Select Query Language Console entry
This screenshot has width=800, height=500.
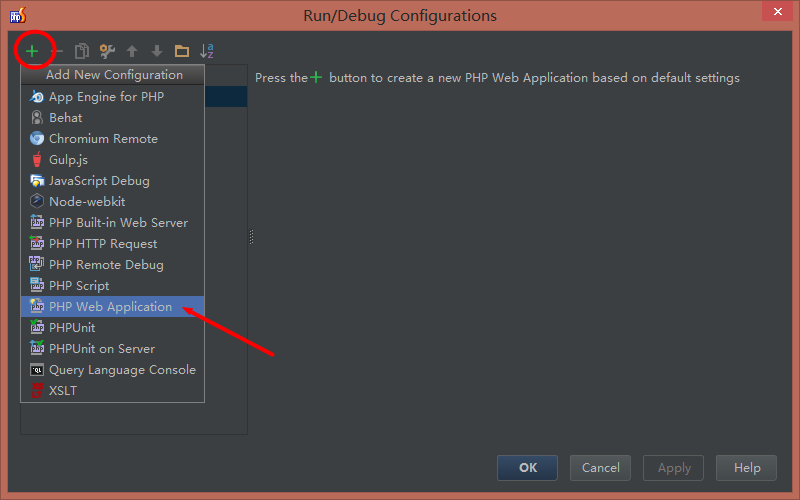(x=112, y=369)
